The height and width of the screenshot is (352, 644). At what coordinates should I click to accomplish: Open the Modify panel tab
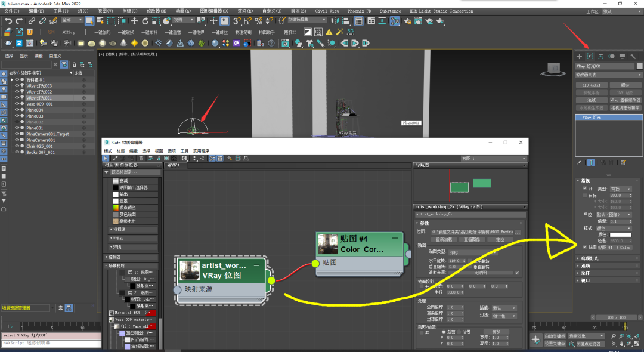click(590, 56)
